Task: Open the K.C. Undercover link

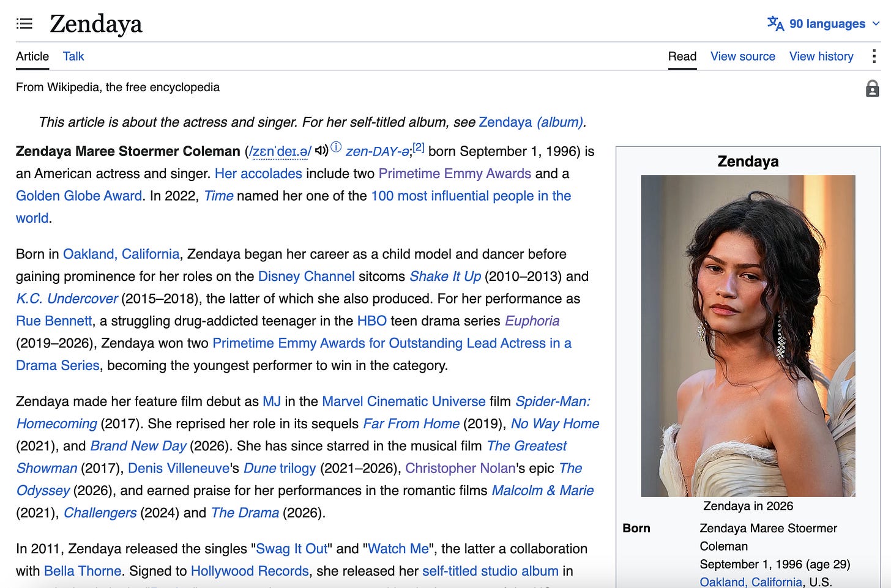Action: (x=67, y=299)
